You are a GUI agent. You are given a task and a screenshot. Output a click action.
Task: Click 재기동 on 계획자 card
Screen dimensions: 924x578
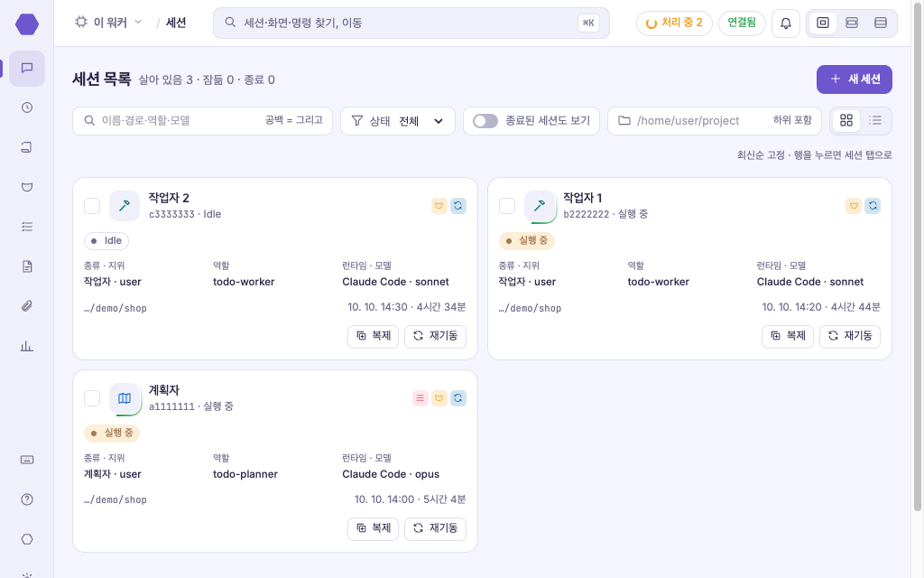coord(436,528)
